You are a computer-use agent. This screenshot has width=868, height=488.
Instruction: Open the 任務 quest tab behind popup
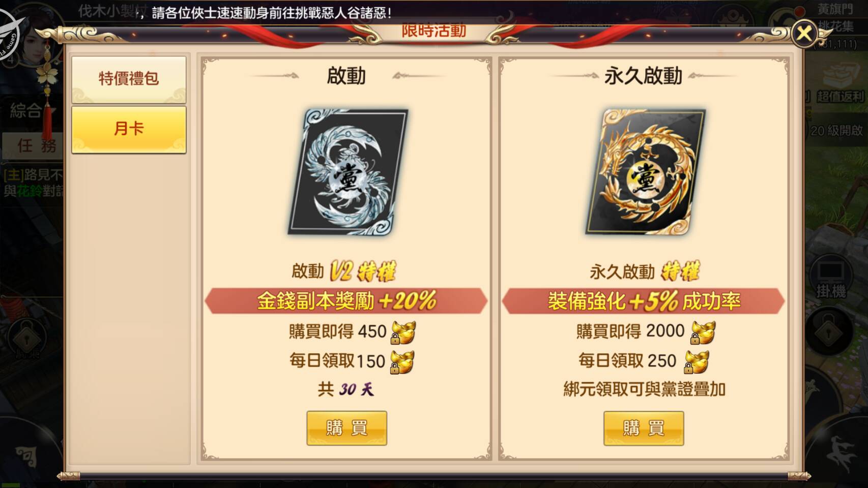coord(34,146)
